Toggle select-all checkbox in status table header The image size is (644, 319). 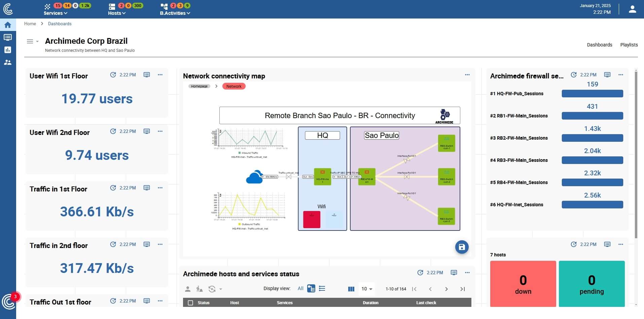coord(190,303)
